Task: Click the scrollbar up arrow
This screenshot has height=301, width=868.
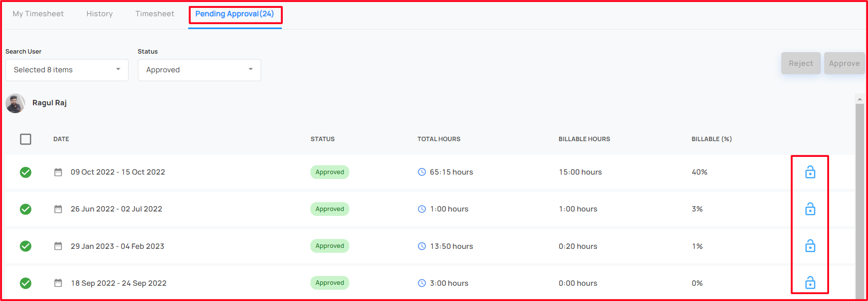Action: pos(860,99)
